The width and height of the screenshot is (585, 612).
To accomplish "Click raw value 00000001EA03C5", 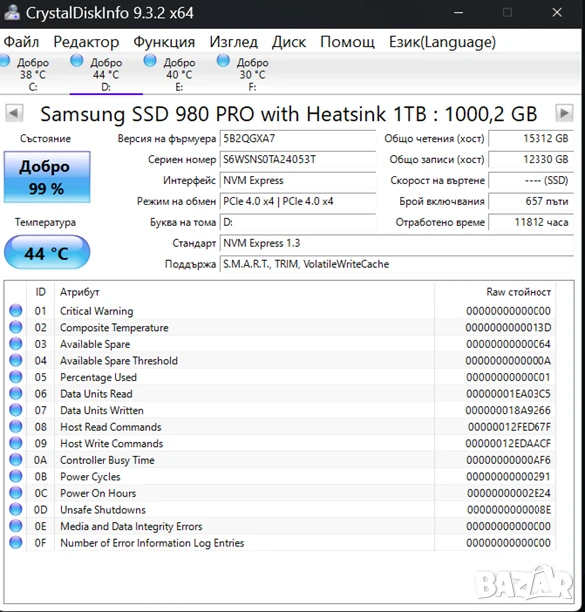I will coord(508,394).
